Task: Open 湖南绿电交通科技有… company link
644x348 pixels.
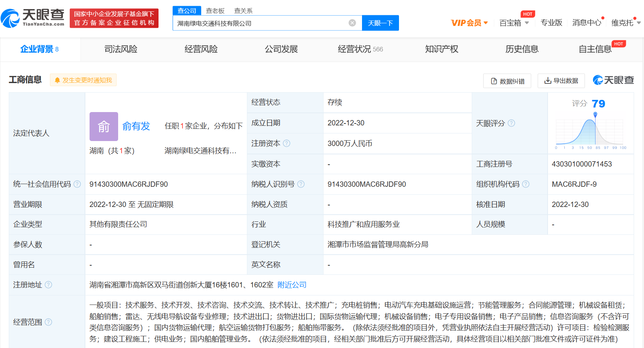Action: tap(200, 151)
